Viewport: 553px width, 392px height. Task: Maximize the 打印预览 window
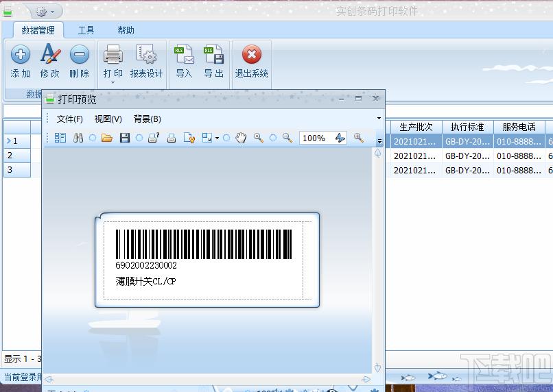(358, 98)
